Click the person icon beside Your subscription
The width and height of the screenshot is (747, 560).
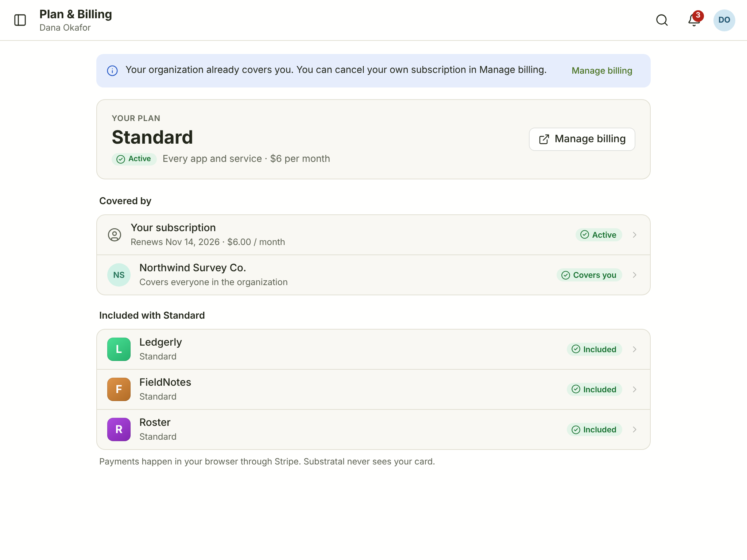point(115,235)
